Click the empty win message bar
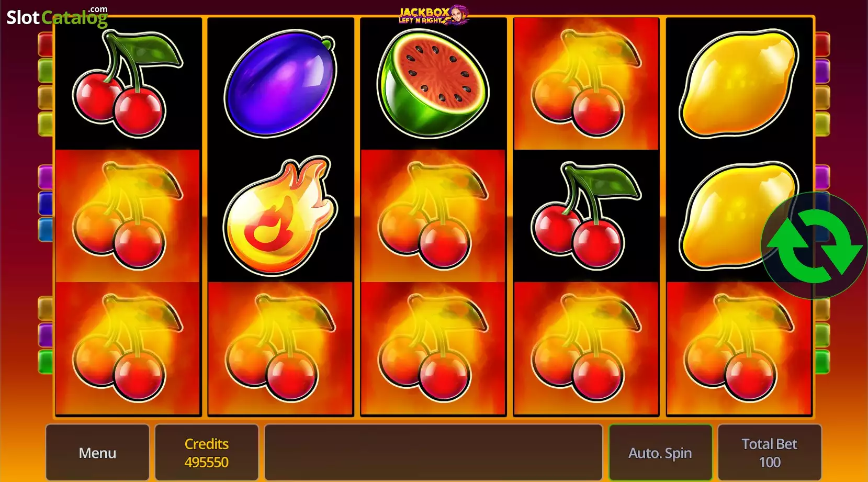Screen dimensions: 868x482 tap(433, 453)
